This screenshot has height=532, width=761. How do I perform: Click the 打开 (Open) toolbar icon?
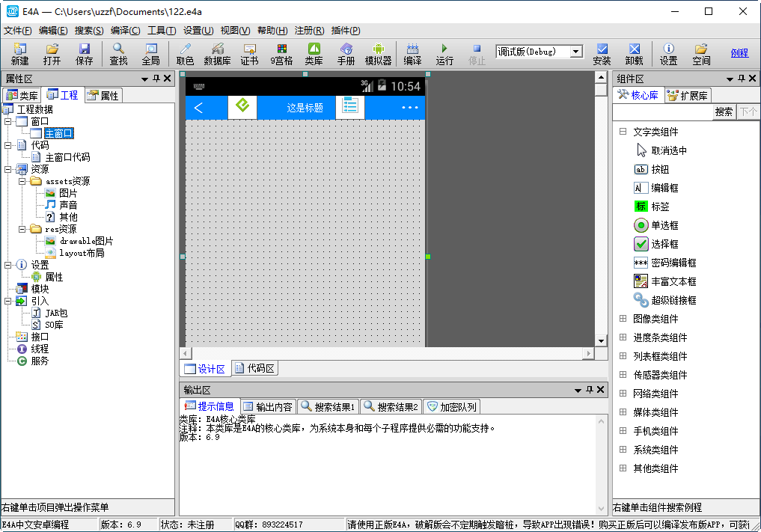52,53
